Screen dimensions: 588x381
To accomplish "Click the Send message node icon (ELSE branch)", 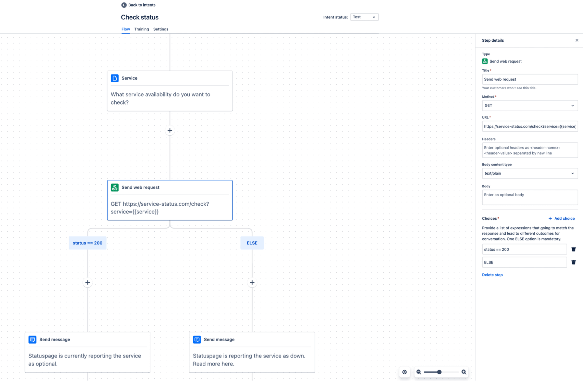I will coord(197,339).
